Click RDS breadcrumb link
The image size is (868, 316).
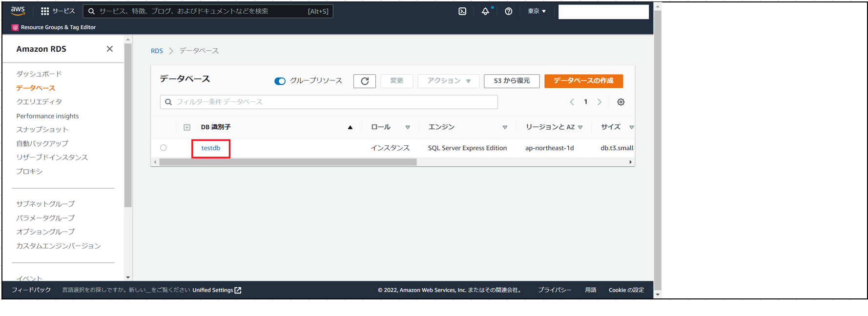click(157, 51)
